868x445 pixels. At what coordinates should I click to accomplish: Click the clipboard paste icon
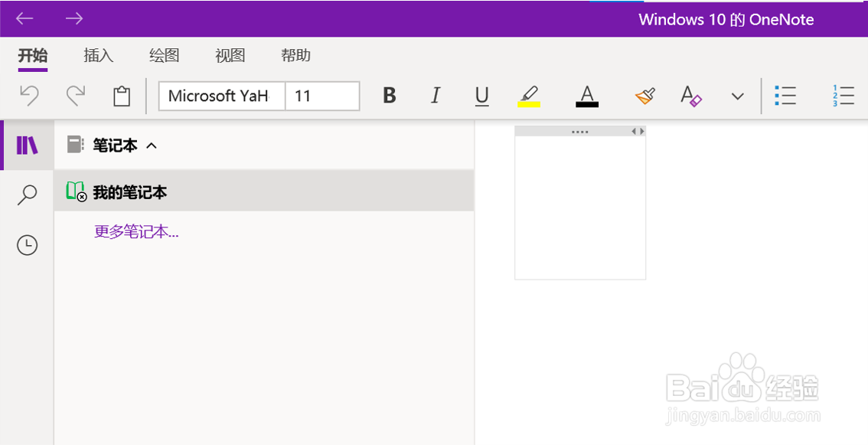[121, 96]
